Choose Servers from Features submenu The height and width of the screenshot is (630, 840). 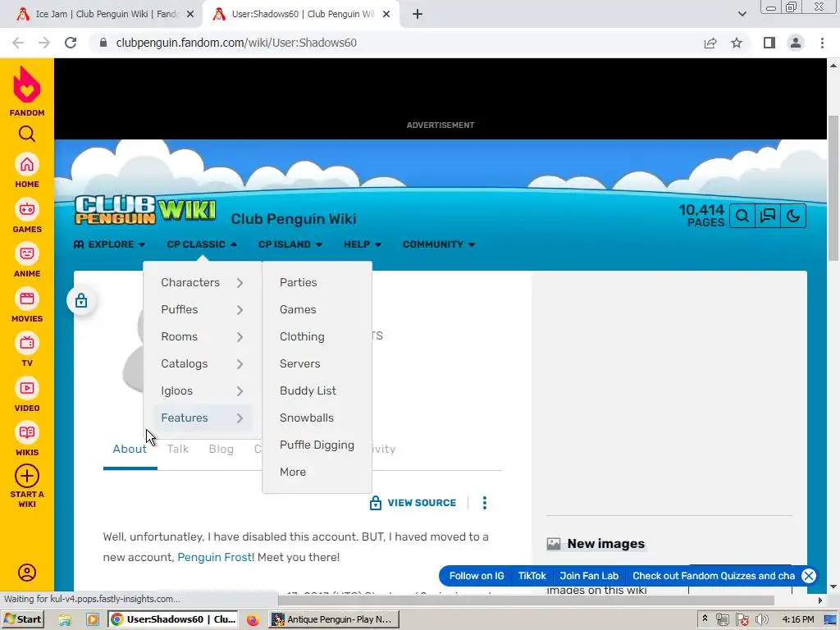pyautogui.click(x=299, y=363)
